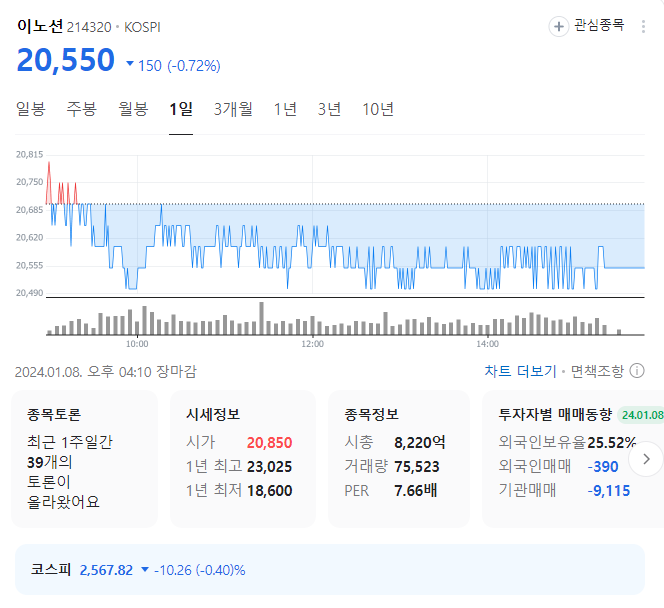Add stock to watchlist with plus icon

click(x=559, y=27)
